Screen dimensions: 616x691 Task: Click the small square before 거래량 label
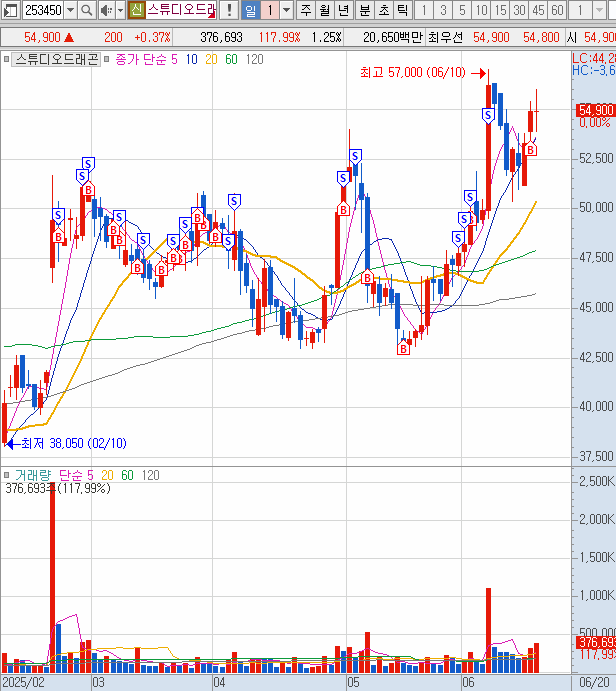pos(7,475)
